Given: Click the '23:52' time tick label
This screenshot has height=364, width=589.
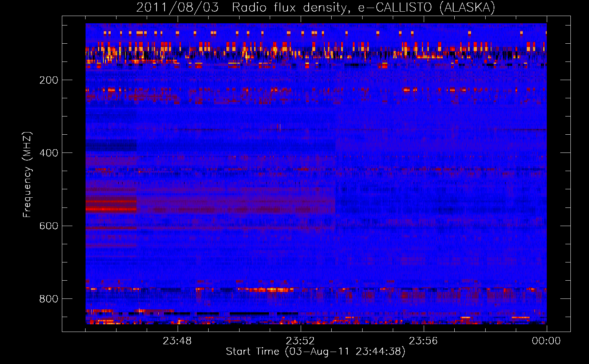Looking at the screenshot, I should pyautogui.click(x=300, y=341).
